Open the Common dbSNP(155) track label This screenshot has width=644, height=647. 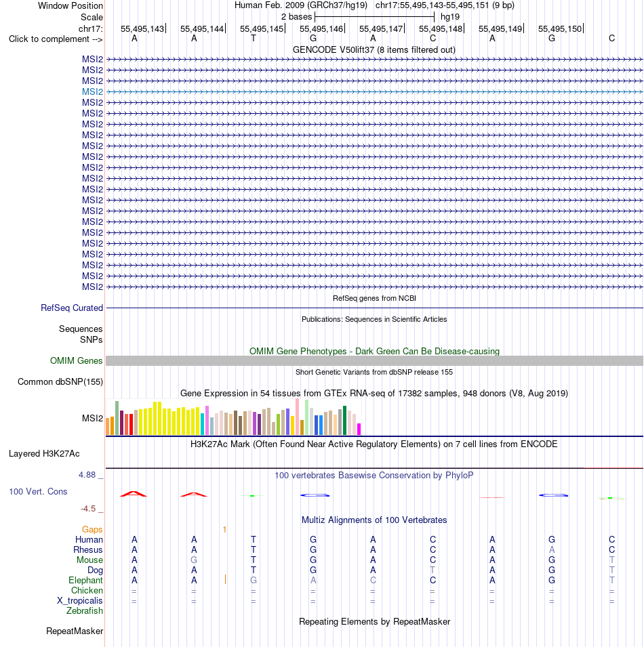[x=60, y=381]
